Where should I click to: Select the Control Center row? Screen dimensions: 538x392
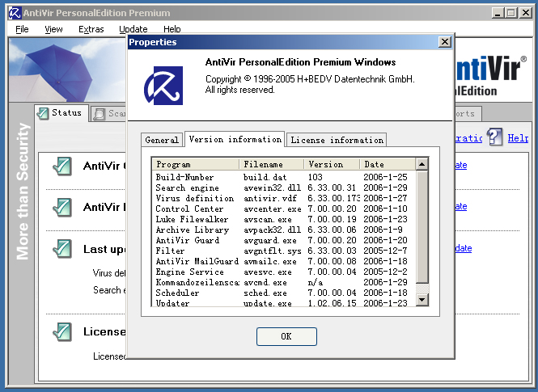(284, 209)
